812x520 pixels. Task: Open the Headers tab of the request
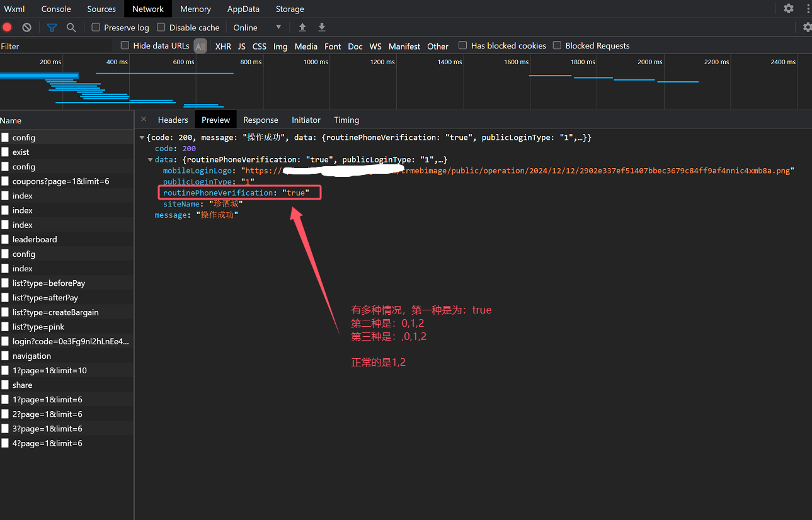pos(173,120)
